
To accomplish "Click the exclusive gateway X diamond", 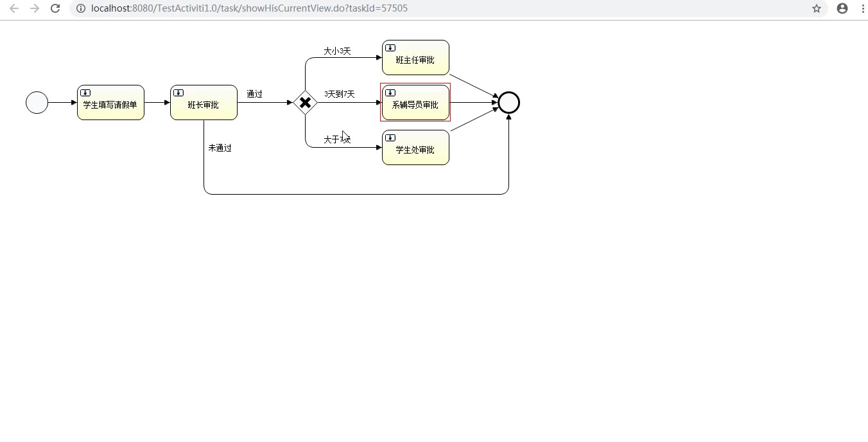I will point(305,103).
